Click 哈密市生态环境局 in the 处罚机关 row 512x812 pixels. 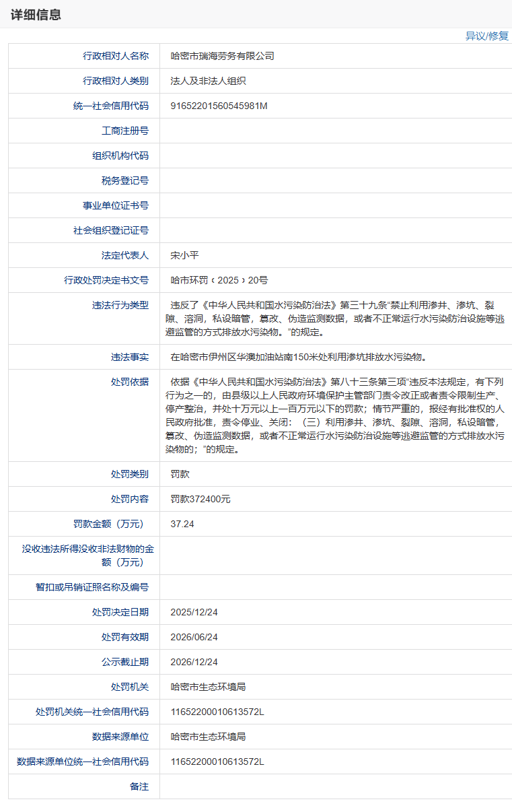pyautogui.click(x=208, y=687)
